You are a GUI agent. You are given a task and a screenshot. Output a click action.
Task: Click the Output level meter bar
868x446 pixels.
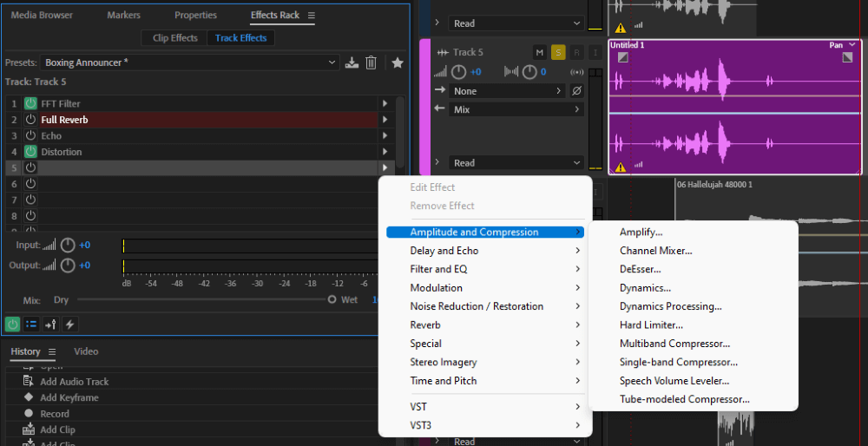coord(250,266)
